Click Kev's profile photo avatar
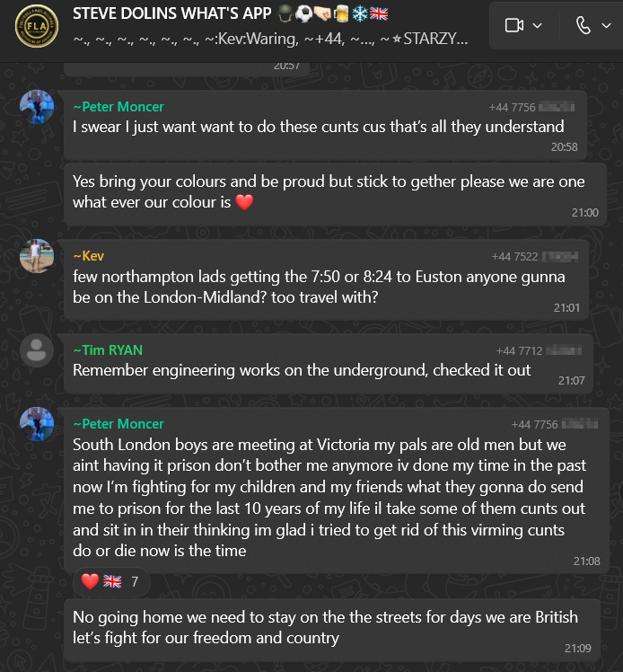Image resolution: width=623 pixels, height=672 pixels. pos(37,256)
